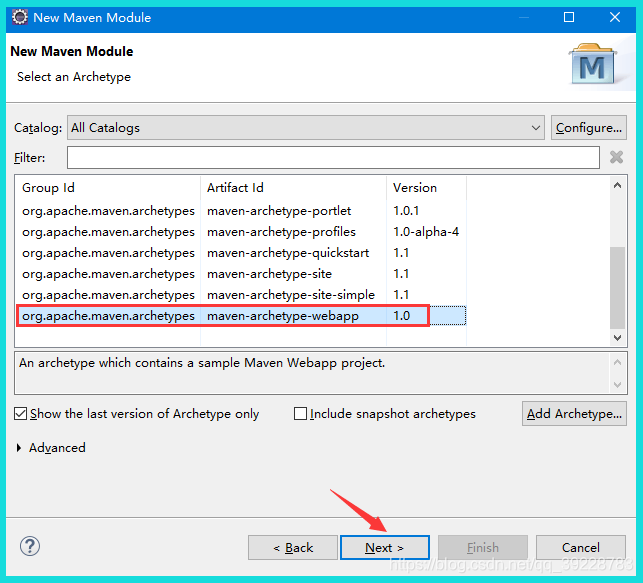The width and height of the screenshot is (643, 583).
Task: Select maven-archetype-site-simple row
Action: point(240,295)
